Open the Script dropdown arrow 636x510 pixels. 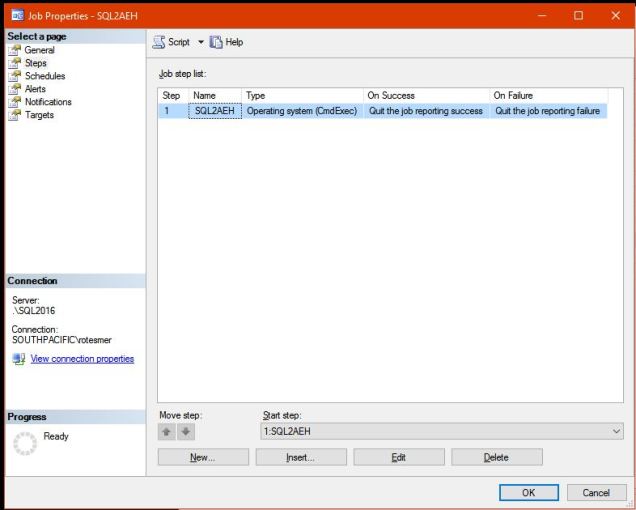pos(201,42)
